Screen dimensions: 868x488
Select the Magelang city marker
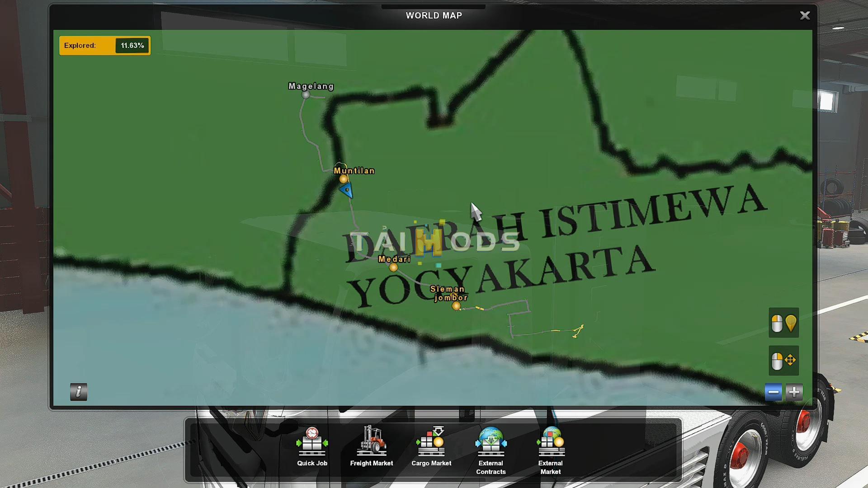[x=306, y=95]
